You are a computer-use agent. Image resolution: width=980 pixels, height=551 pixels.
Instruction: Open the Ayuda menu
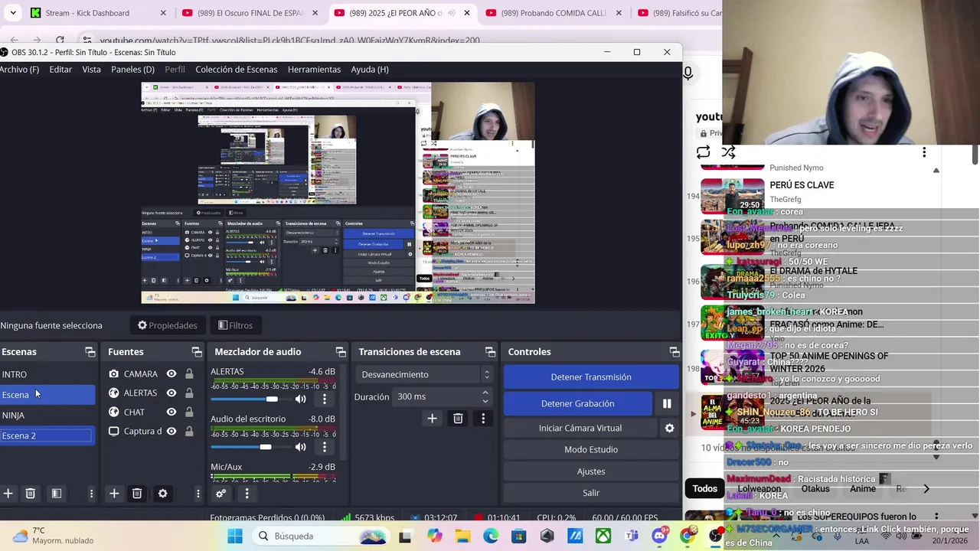tap(370, 69)
